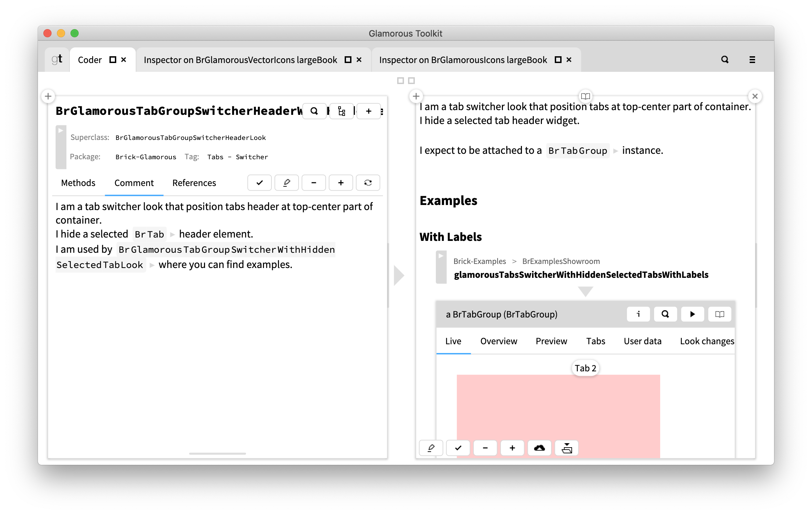The image size is (812, 515).
Task: Expand the class header disclosure triangle
Action: tap(61, 130)
